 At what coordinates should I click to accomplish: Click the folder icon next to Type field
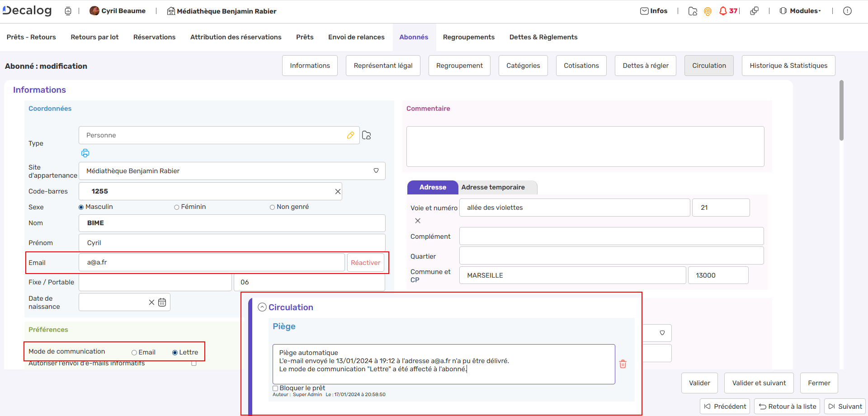coord(367,135)
